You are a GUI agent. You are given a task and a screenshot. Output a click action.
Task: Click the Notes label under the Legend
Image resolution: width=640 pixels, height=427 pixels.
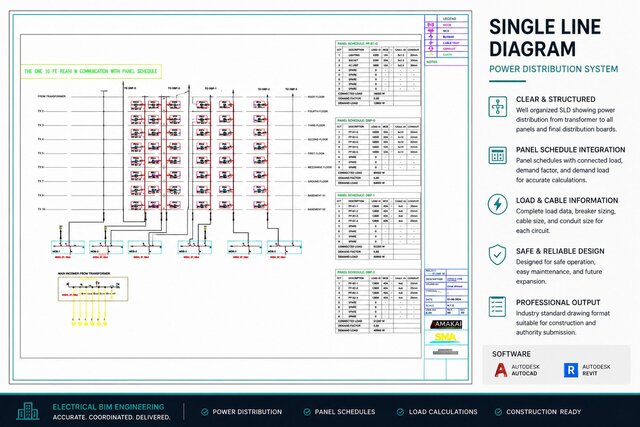coord(432,62)
